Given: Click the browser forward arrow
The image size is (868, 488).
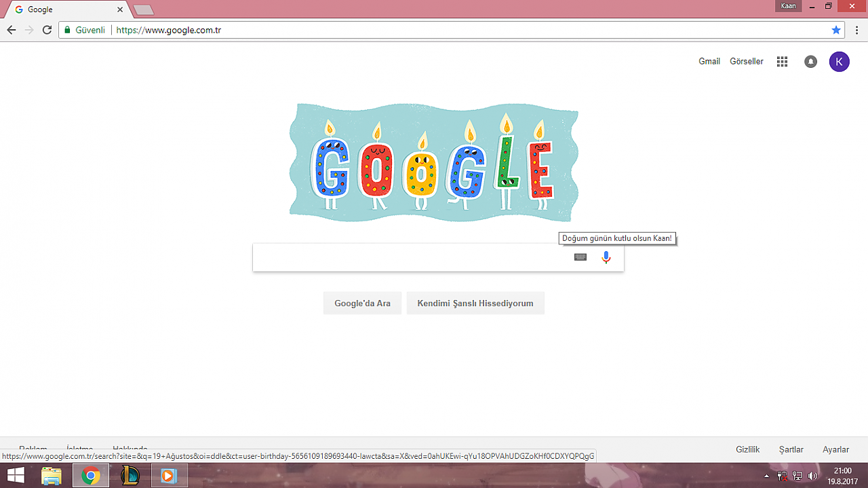Looking at the screenshot, I should pos(29,30).
